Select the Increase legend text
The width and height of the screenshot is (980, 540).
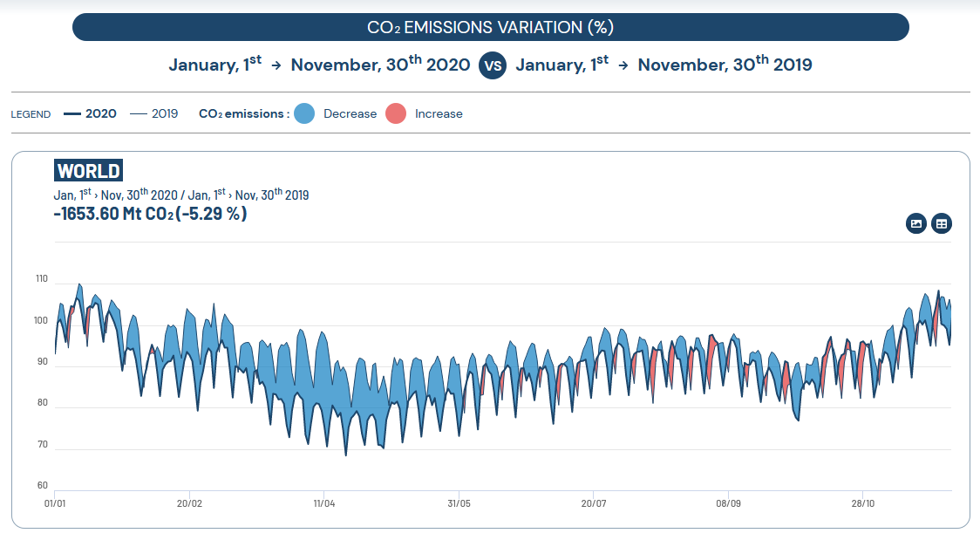439,114
